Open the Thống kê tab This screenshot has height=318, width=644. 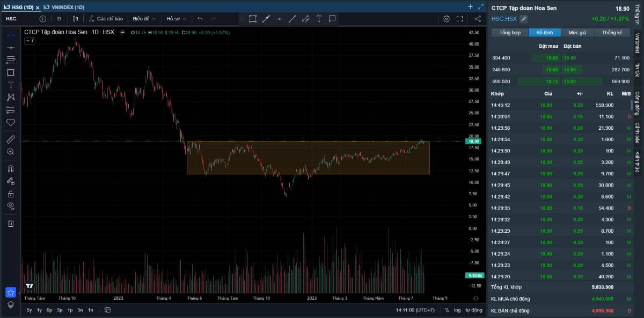click(x=612, y=33)
